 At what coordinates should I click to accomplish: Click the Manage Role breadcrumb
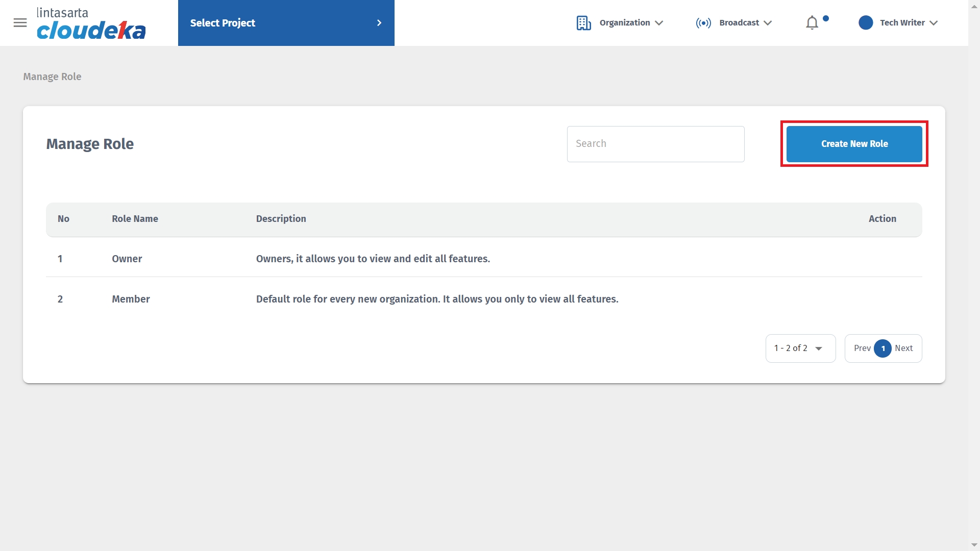(52, 77)
